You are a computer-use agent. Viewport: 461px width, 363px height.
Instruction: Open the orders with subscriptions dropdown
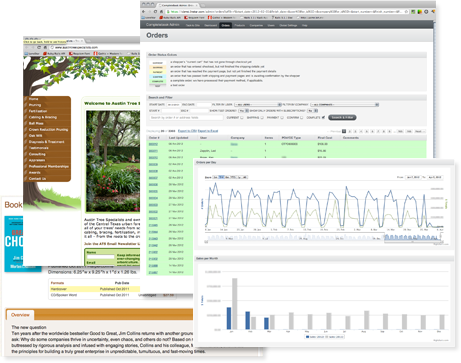tap(313, 111)
